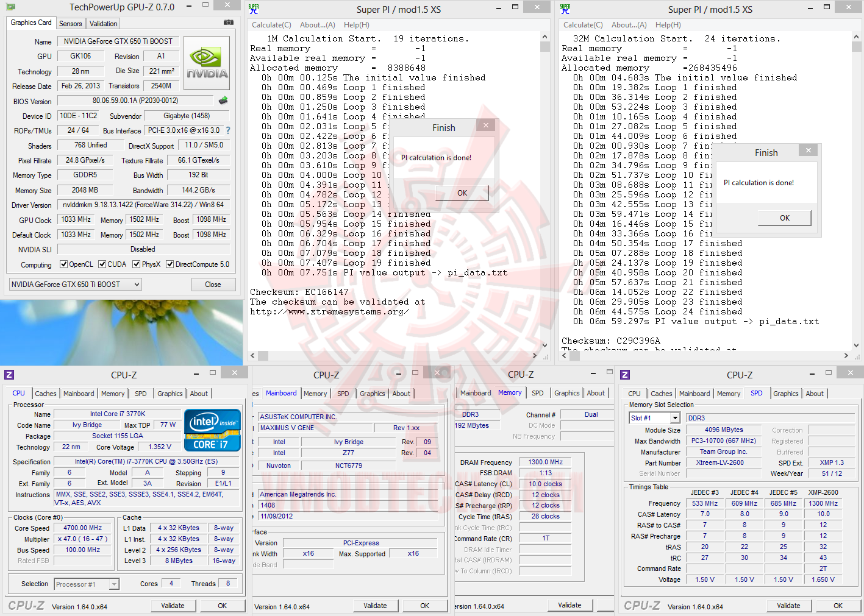Open Help(H) menu in 32M Super PI
Screen dimensions: 864x616
pyautogui.click(x=668, y=25)
